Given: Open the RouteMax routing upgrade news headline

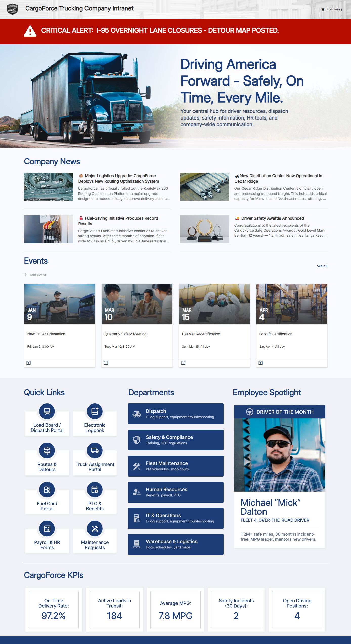Looking at the screenshot, I should coord(119,178).
